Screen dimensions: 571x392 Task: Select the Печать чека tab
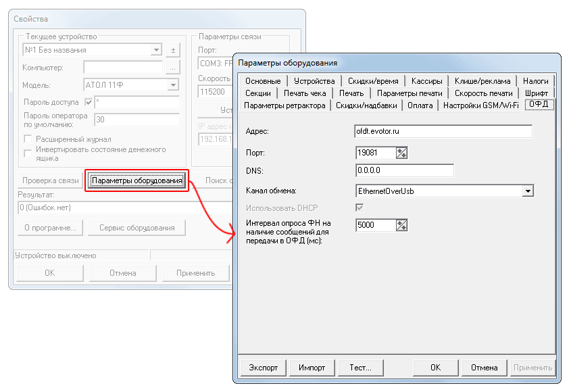point(304,93)
